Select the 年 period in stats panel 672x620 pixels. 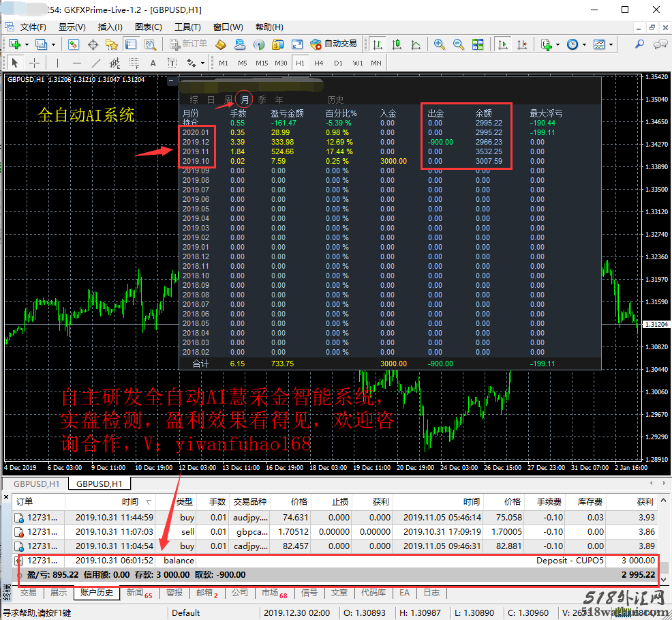click(279, 100)
